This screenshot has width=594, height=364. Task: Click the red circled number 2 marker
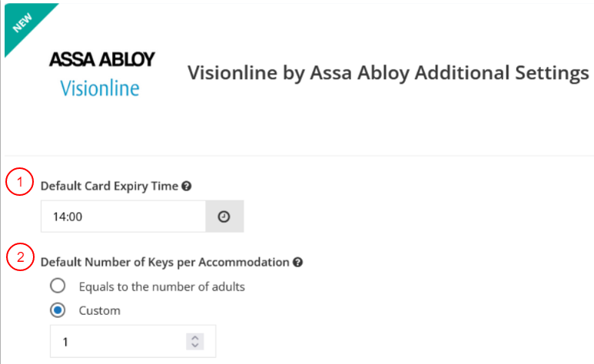coord(19,259)
